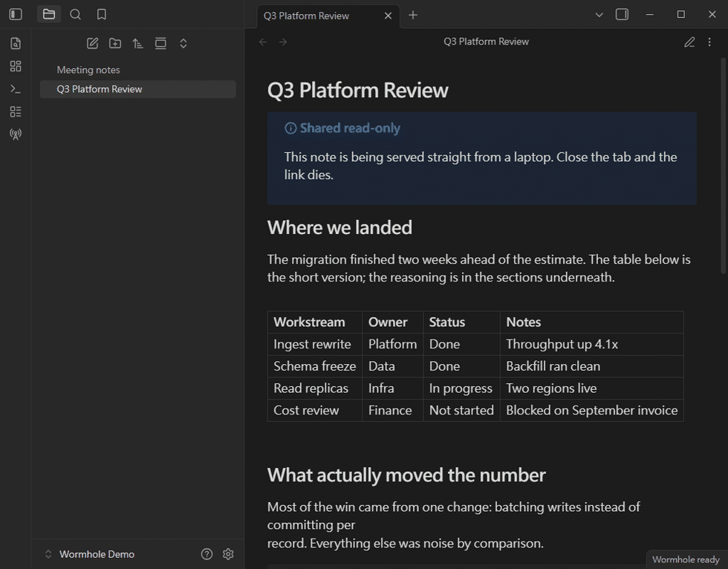The width and height of the screenshot is (728, 569).
Task: Click the Finance owner cell
Action: click(x=392, y=410)
